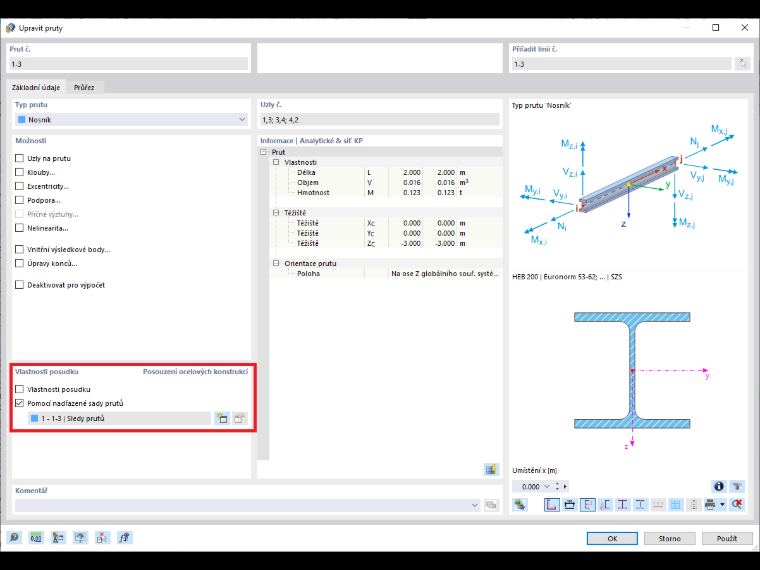Click the blue swatch beside 1 - 1-3 Sledy prutů
The height and width of the screenshot is (570, 760).
[34, 418]
